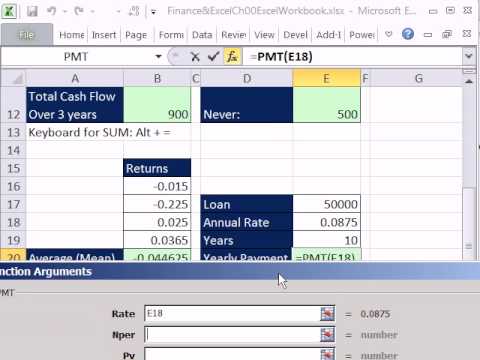Switch to the Formulas ribbon tab

click(x=171, y=35)
